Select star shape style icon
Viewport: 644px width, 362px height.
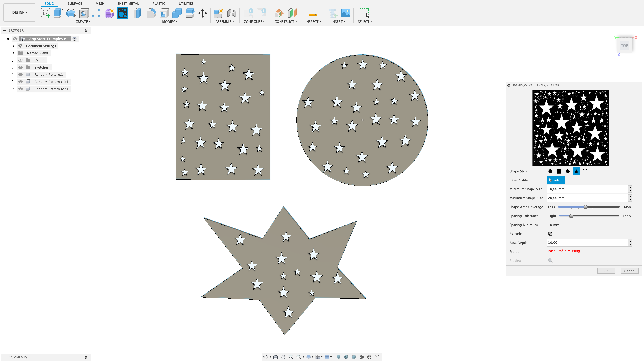point(576,171)
